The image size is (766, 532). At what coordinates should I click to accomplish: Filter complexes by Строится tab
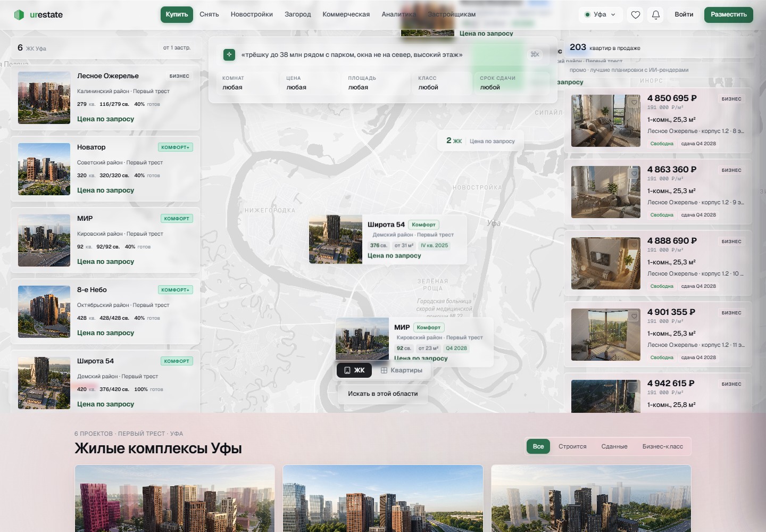[x=572, y=446]
